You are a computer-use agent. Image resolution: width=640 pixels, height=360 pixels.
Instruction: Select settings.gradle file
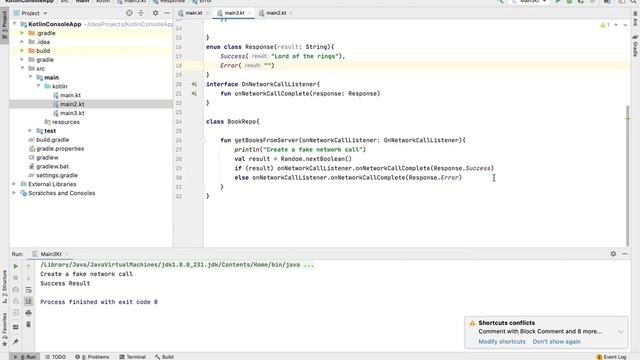coord(56,175)
